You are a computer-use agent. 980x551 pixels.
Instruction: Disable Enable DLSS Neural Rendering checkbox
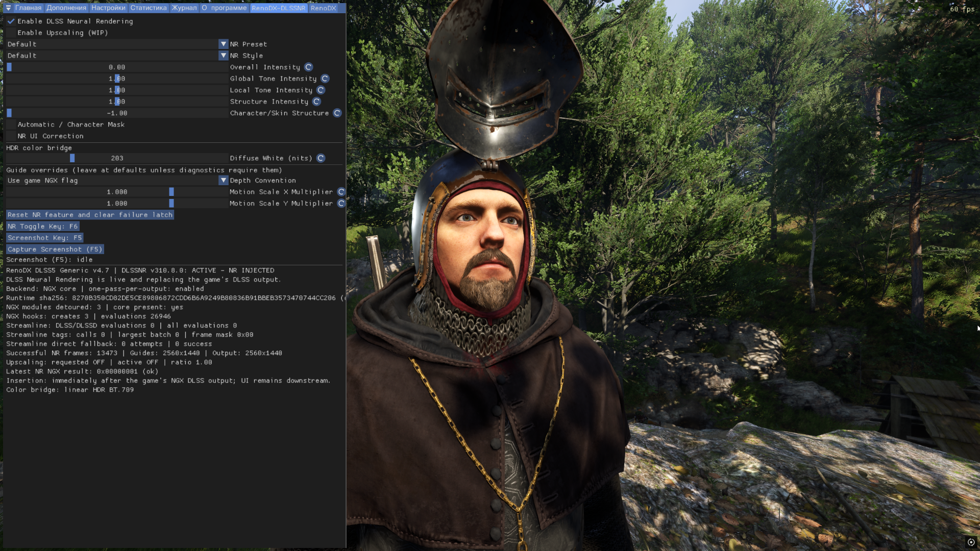click(11, 21)
